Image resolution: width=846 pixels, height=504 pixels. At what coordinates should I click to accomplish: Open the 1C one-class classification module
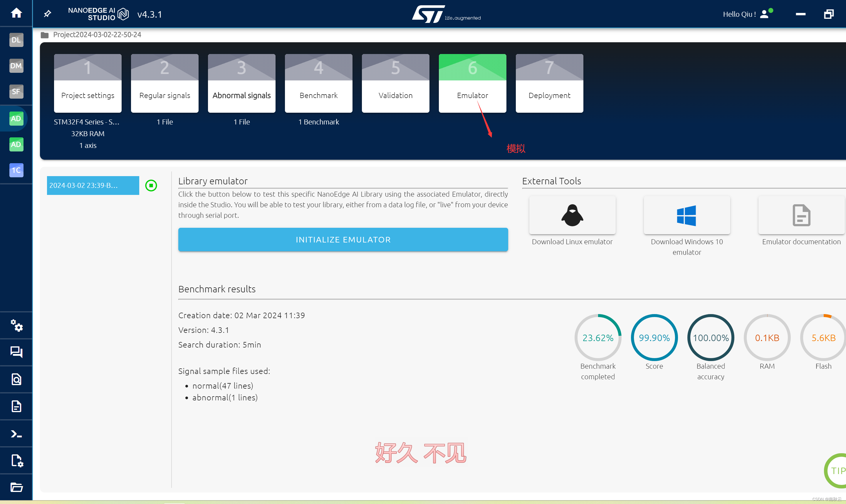tap(16, 170)
